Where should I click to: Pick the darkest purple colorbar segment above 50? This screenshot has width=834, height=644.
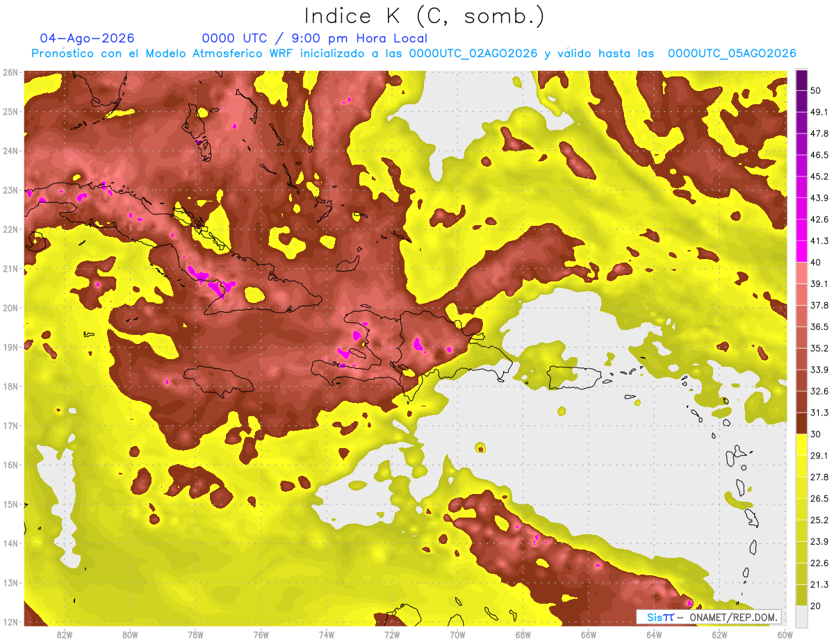coord(801,80)
